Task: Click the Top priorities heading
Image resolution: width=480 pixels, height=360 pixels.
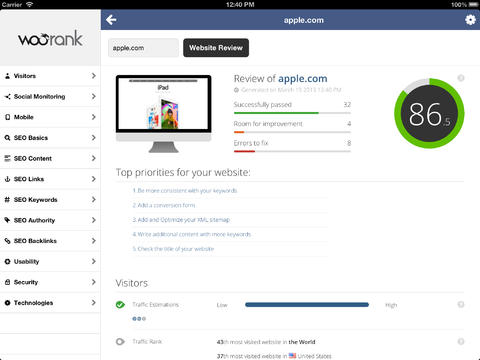Action: coord(183,172)
